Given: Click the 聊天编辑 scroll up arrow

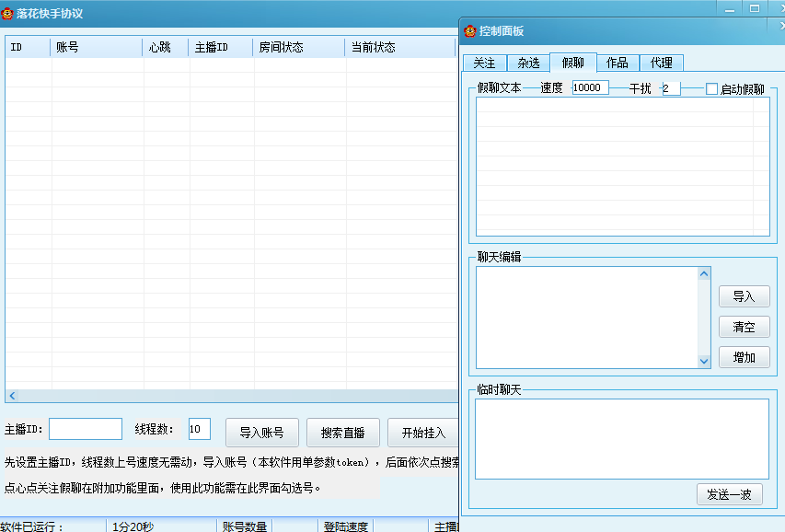Looking at the screenshot, I should [704, 273].
